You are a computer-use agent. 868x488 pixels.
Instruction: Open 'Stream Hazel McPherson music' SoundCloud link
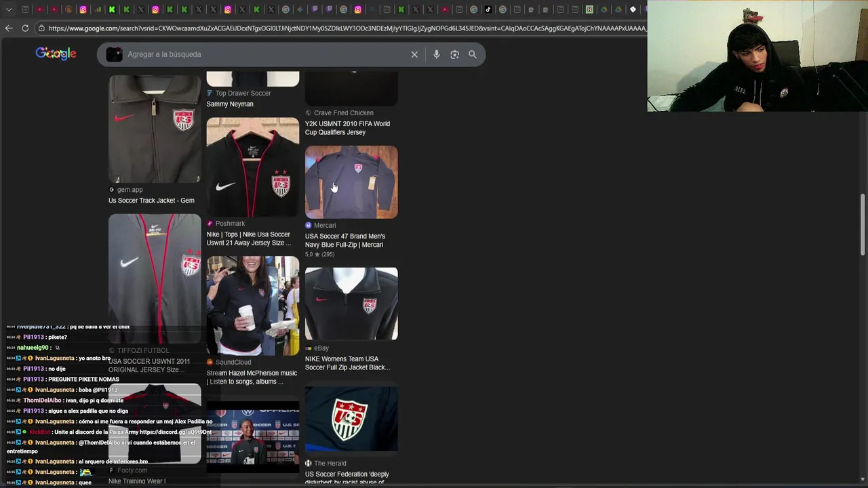tap(252, 378)
